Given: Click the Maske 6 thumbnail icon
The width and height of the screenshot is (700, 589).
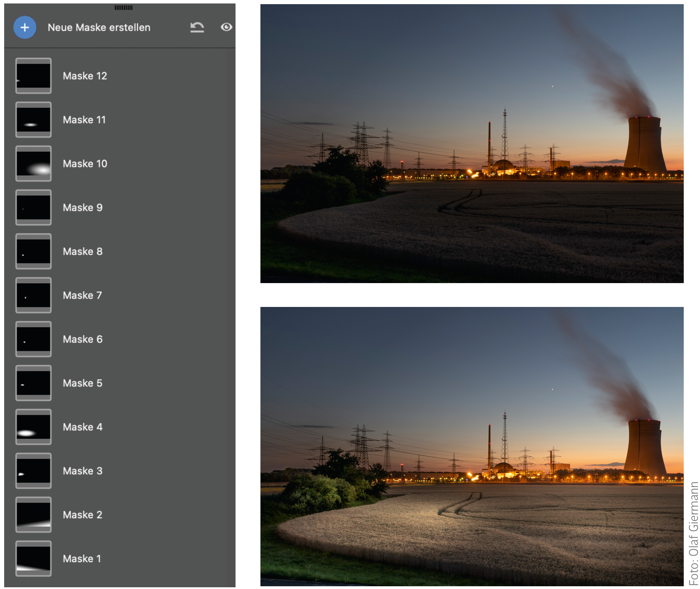Looking at the screenshot, I should tap(34, 339).
